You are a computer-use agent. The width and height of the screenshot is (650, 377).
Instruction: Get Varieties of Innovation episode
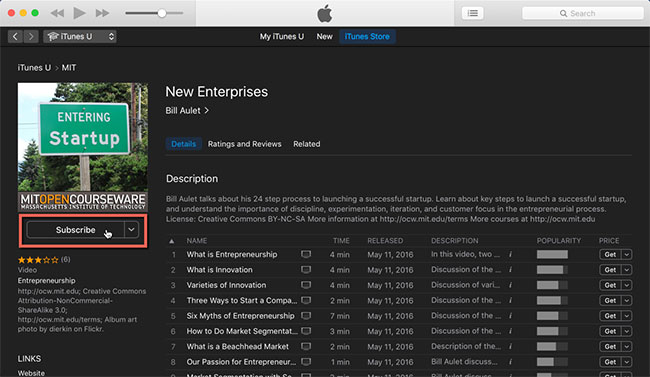pyautogui.click(x=610, y=285)
